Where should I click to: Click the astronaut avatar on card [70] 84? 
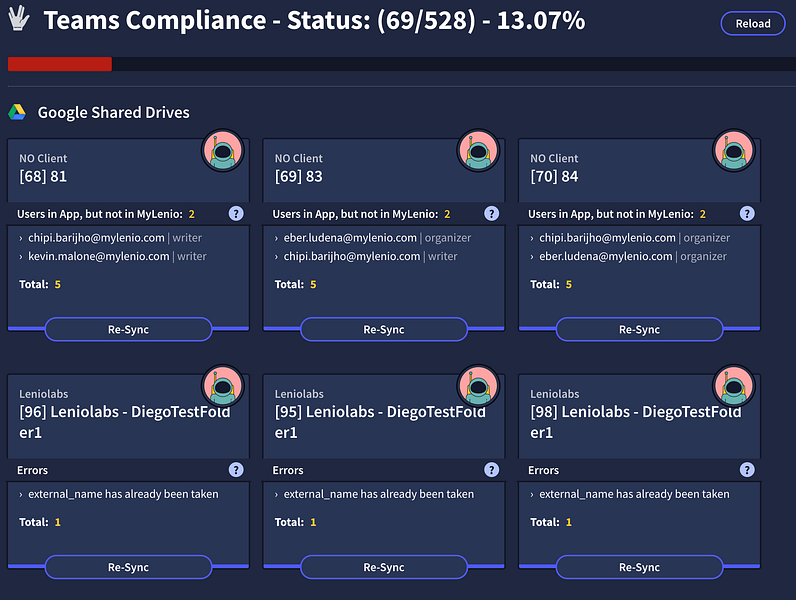(x=734, y=151)
